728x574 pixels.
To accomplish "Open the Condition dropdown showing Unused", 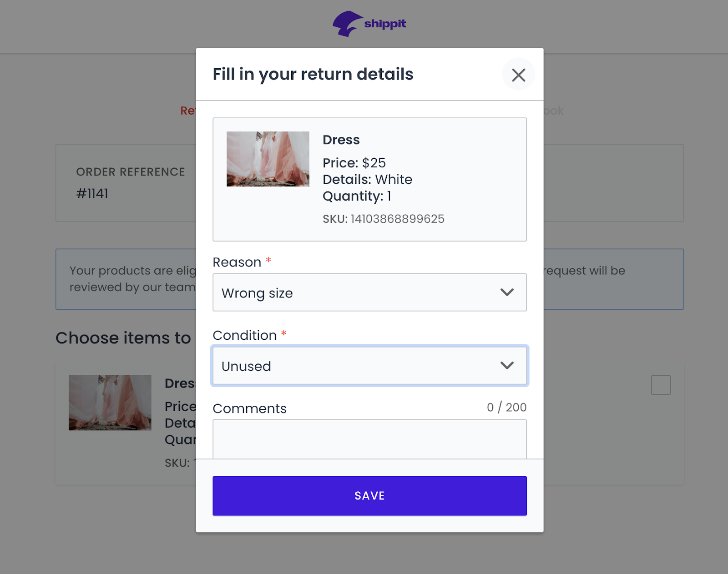I will pos(359,366).
